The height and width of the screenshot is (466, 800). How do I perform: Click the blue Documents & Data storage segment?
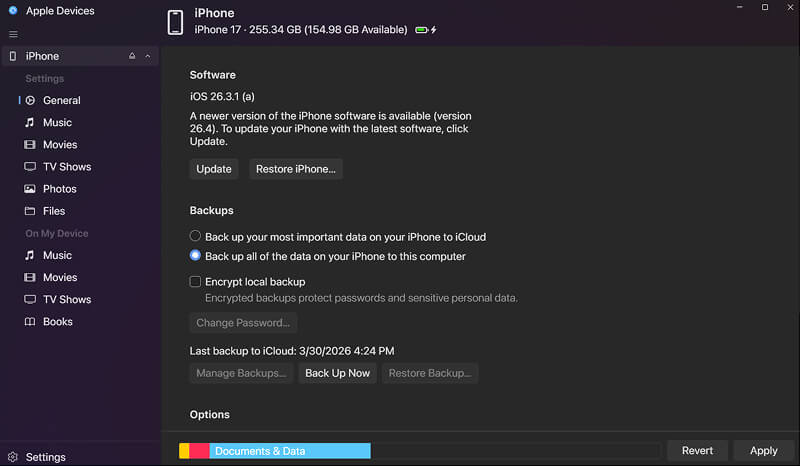click(x=290, y=451)
